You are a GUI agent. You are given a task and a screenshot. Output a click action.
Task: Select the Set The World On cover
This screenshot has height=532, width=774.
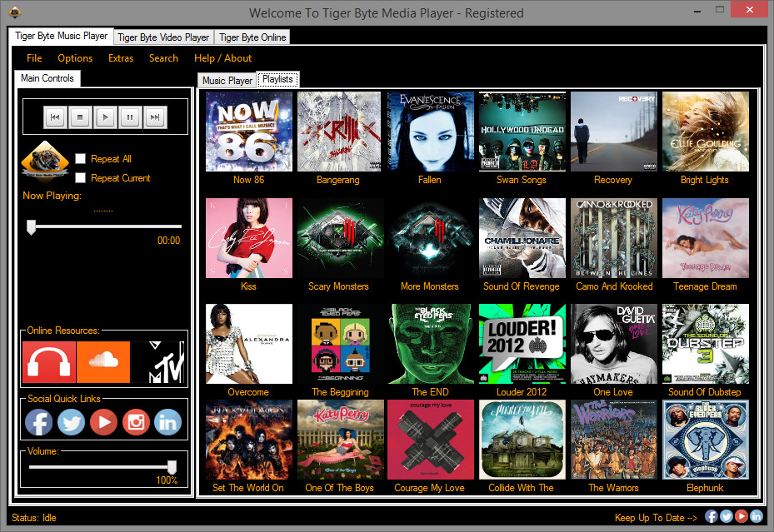(249, 440)
